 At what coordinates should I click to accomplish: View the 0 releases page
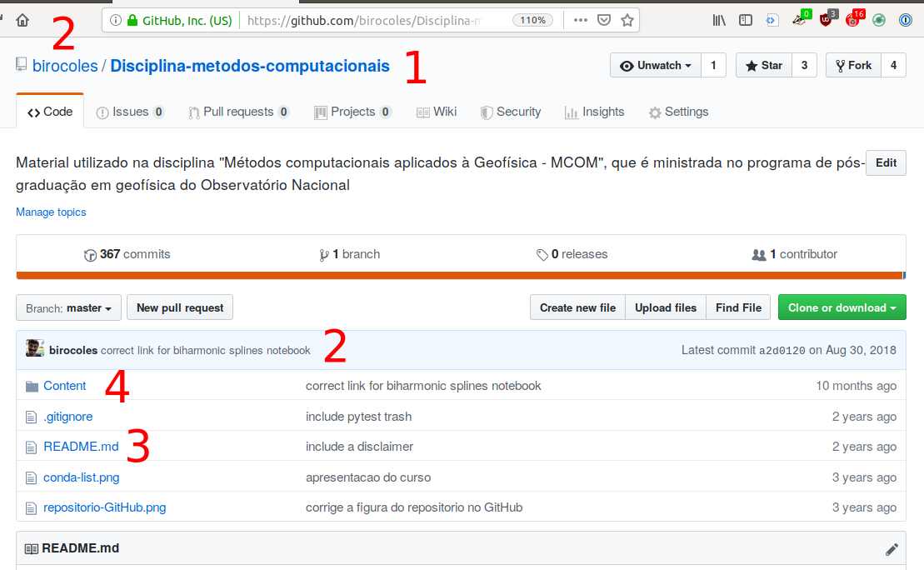(572, 255)
